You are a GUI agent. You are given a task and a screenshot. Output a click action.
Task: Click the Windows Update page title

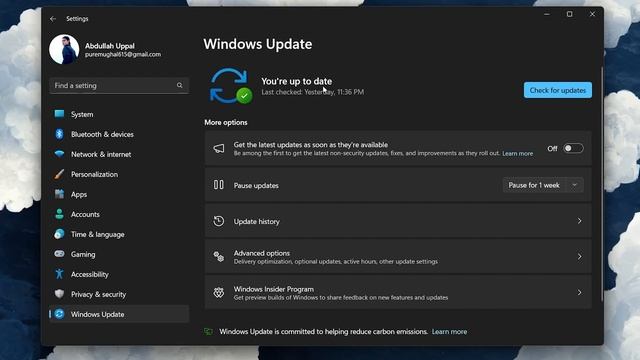coord(258,44)
